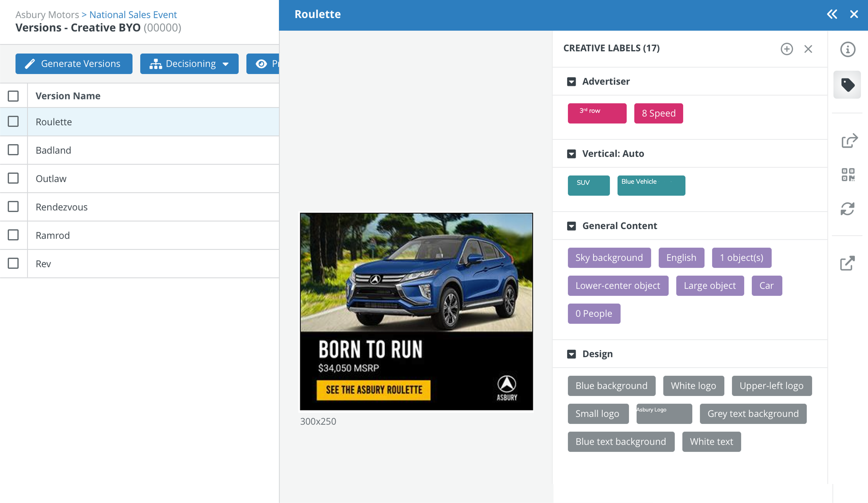This screenshot has width=868, height=503.
Task: Click the share arrow icon
Action: 849,141
